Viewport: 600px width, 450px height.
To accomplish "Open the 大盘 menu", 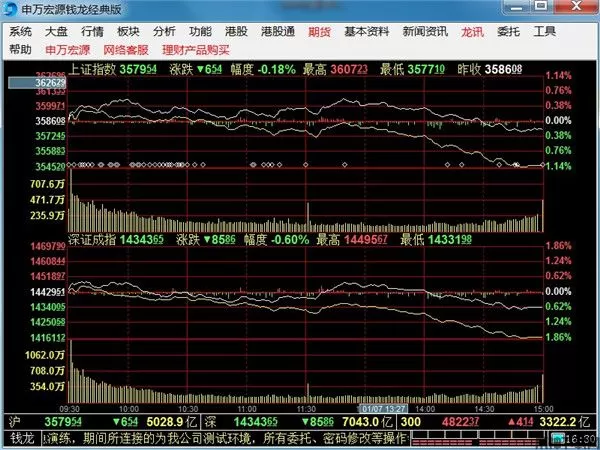I will click(56, 32).
